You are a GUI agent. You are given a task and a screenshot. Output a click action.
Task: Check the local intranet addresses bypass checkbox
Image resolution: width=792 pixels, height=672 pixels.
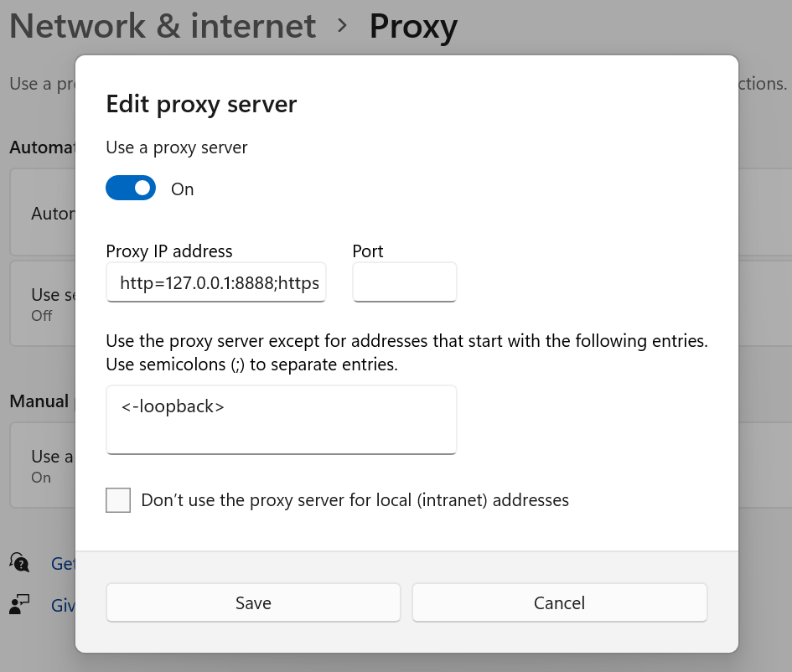118,501
